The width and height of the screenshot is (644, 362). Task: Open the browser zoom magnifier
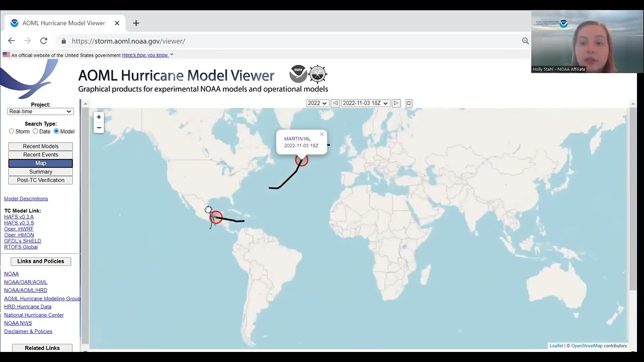pos(525,41)
